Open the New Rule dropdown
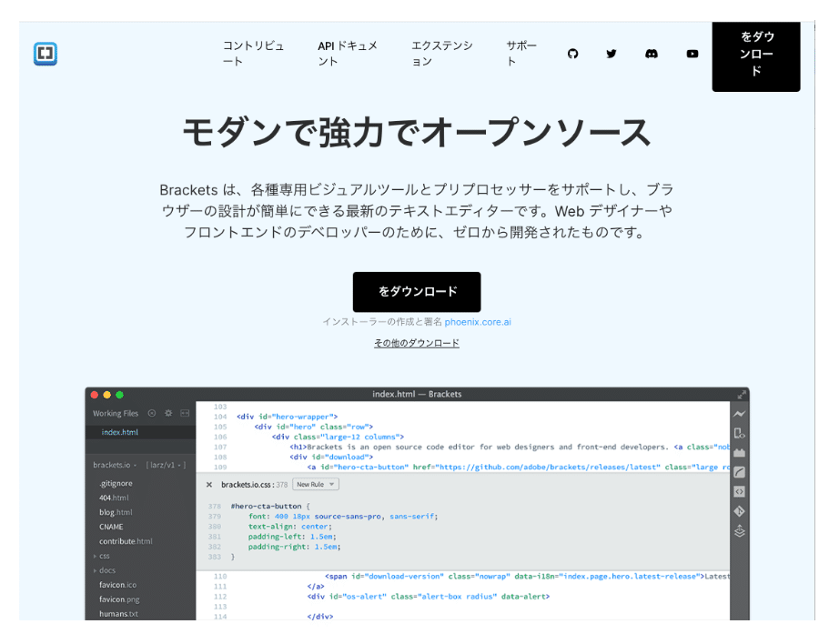Viewport: 839px width, 644px height. 316,485
